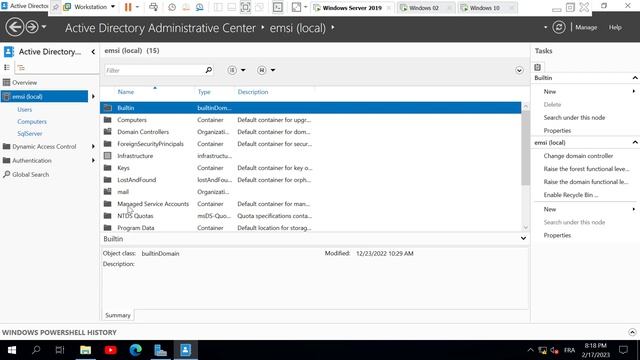
Task: Expand the filter criteria chevron
Action: pos(519,70)
